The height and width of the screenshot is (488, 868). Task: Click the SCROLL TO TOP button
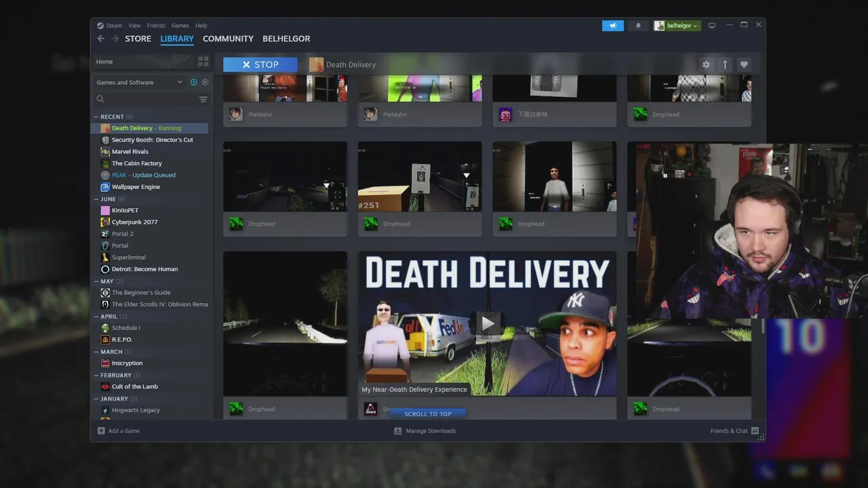pos(428,413)
